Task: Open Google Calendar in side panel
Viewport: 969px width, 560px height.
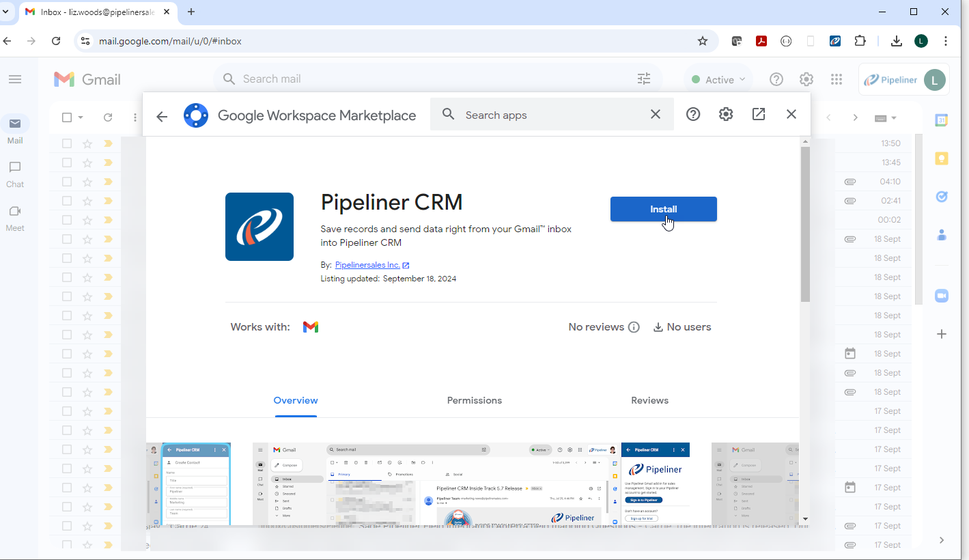Action: pos(942,121)
